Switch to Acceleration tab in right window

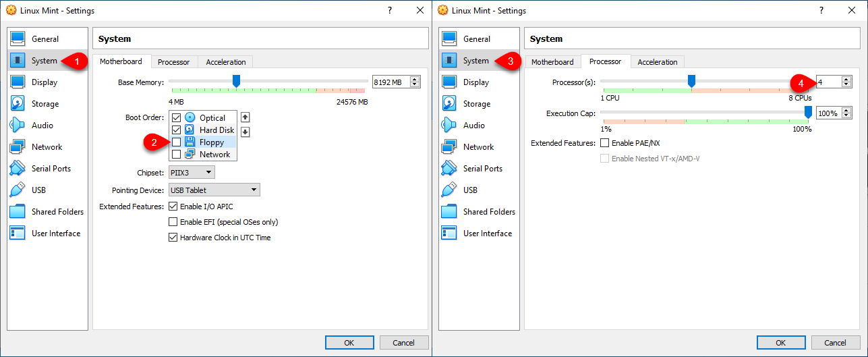(x=658, y=62)
